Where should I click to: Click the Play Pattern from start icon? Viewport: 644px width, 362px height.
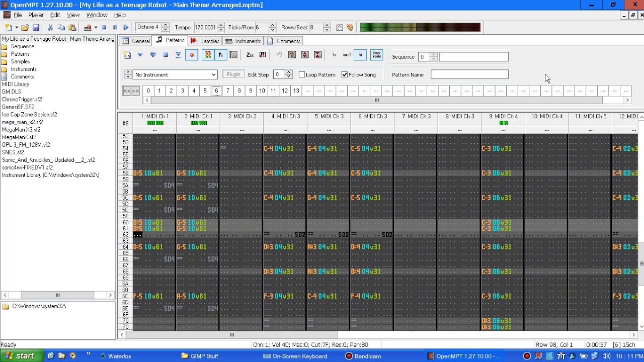[x=153, y=55]
